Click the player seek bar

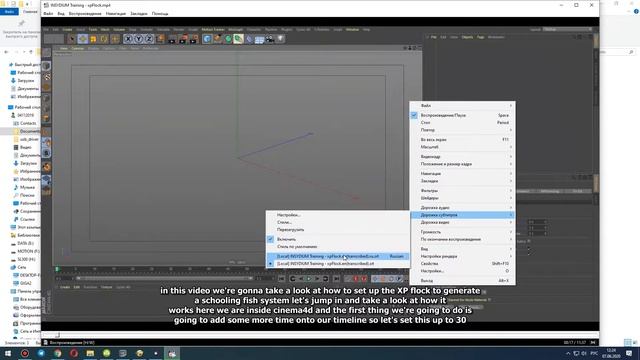coord(320,335)
